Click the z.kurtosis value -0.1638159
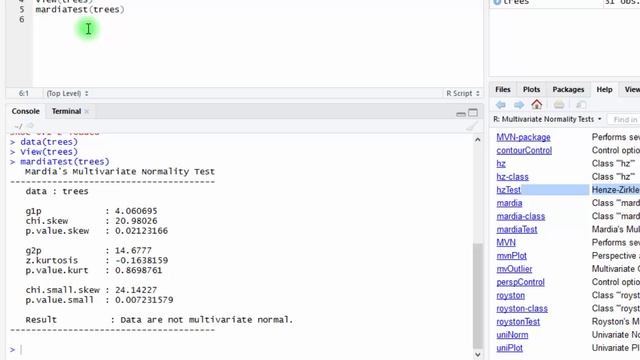The width and height of the screenshot is (640, 360). (x=141, y=260)
